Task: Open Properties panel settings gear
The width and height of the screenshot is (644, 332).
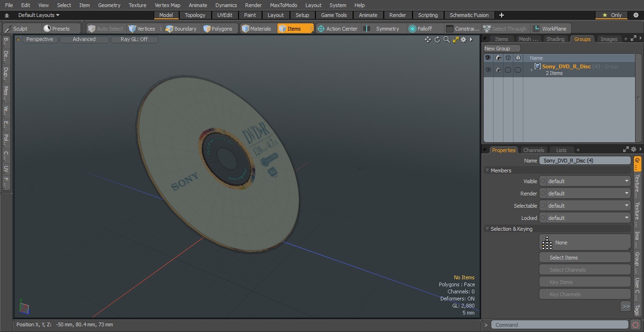Action: 633,150
